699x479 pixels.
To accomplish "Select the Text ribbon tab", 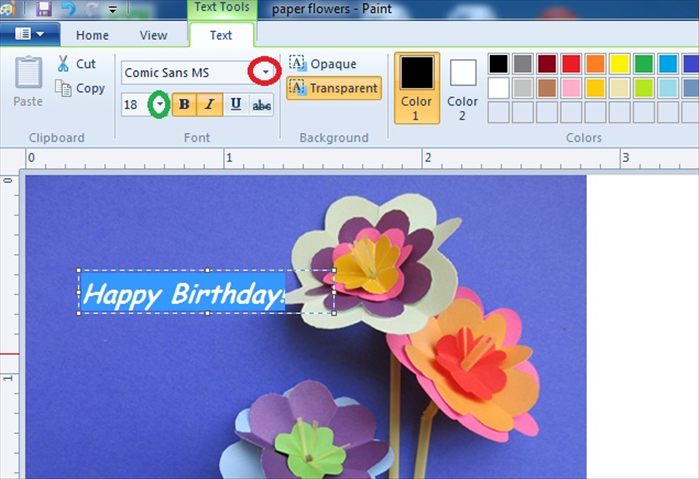I will pyautogui.click(x=221, y=35).
